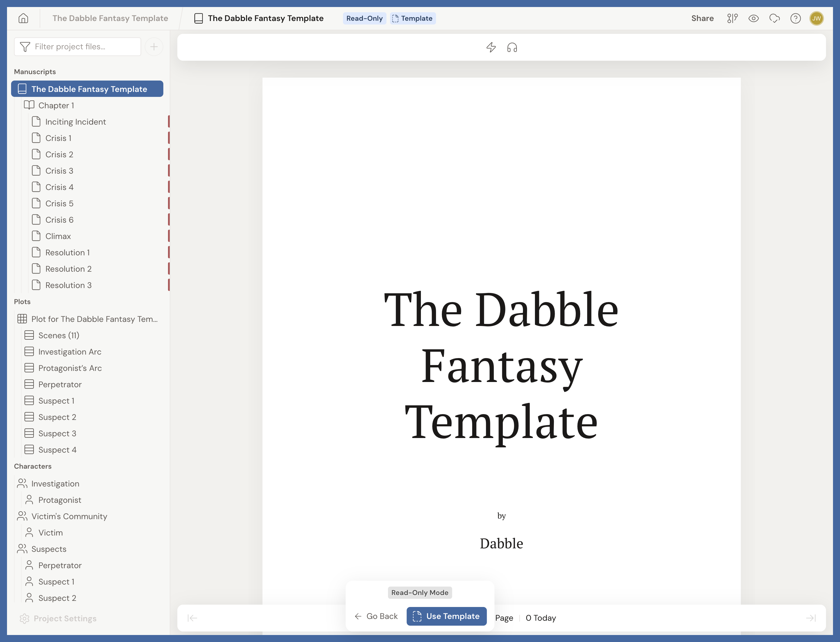Click the Victim's Community group icon
840x642 pixels.
pyautogui.click(x=22, y=516)
